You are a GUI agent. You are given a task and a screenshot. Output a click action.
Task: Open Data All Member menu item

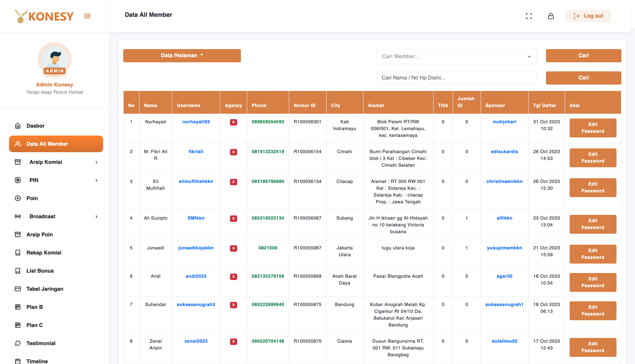tap(56, 144)
